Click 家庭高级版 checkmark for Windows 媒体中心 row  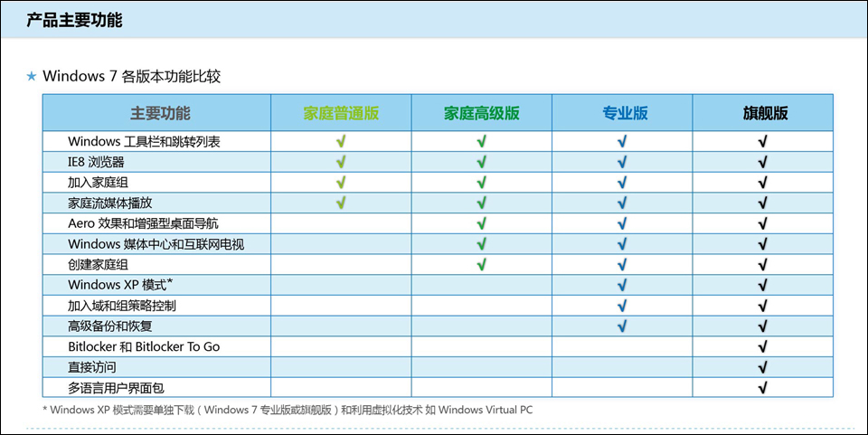pyautogui.click(x=482, y=243)
